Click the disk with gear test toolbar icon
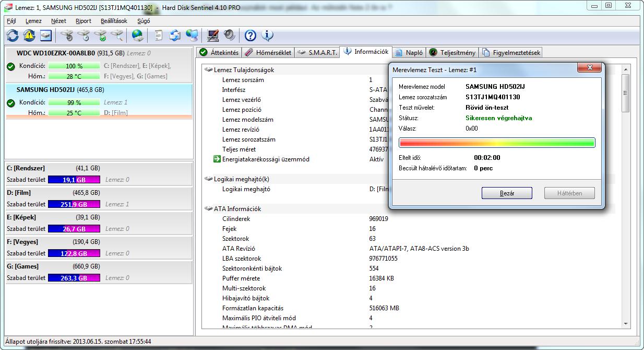The width and height of the screenshot is (644, 350). click(x=66, y=36)
